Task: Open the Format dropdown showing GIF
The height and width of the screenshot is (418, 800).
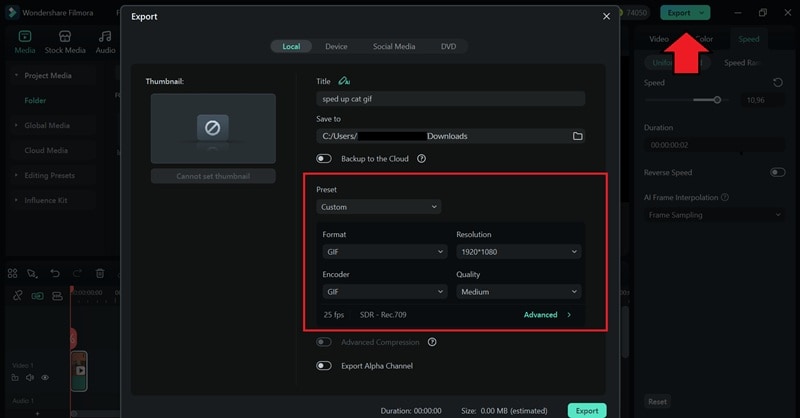Action: (385, 252)
